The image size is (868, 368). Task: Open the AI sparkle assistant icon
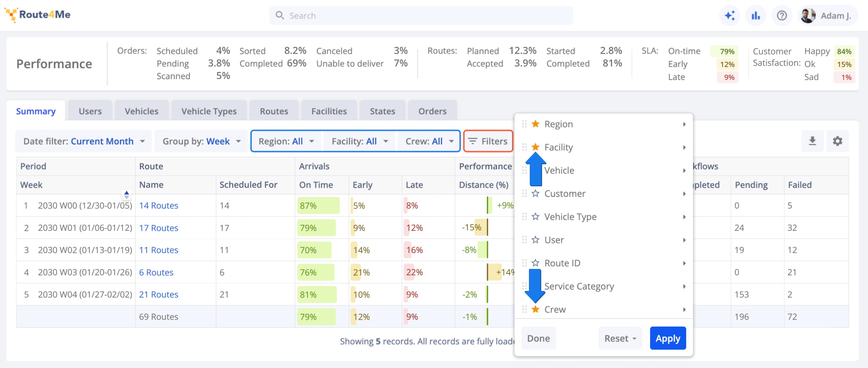point(729,16)
